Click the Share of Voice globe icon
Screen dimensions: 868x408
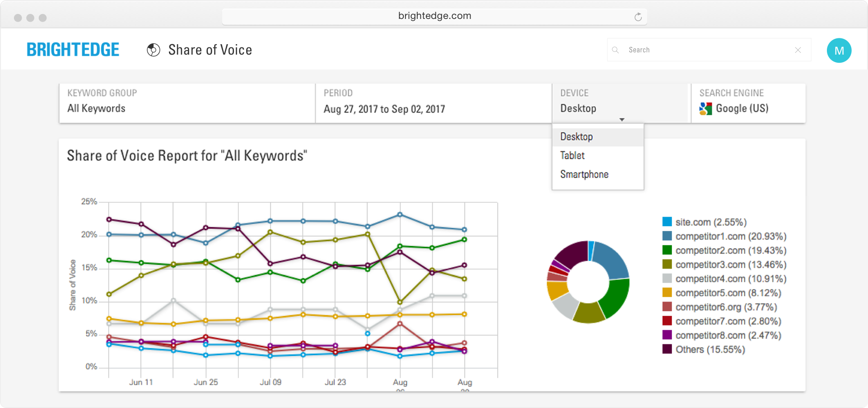[154, 50]
